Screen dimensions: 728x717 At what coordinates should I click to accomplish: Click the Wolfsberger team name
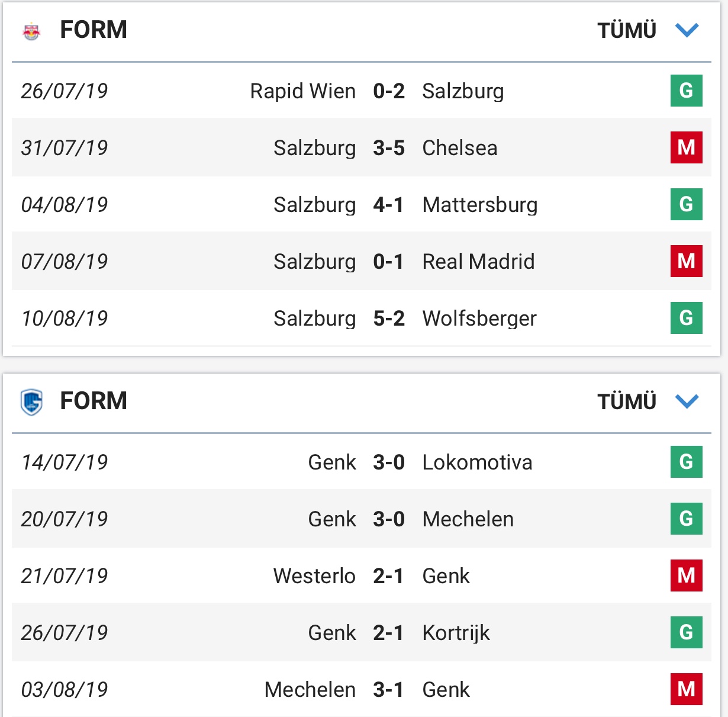pyautogui.click(x=479, y=319)
